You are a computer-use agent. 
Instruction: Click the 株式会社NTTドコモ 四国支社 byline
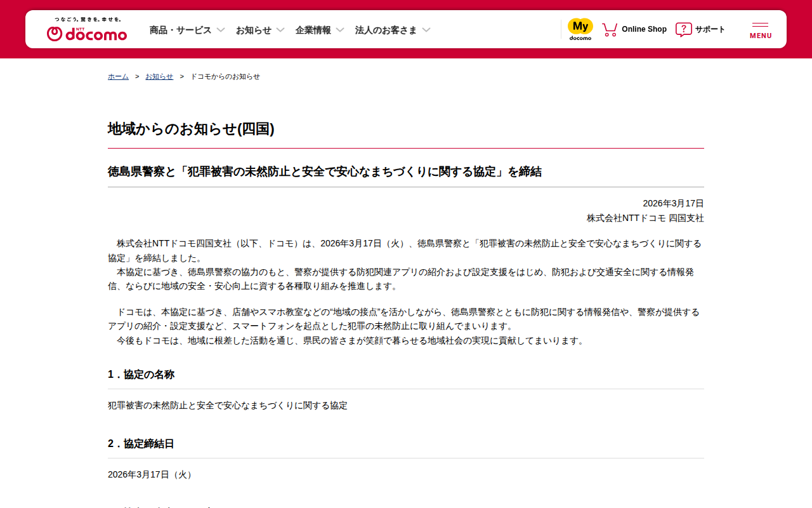[645, 218]
